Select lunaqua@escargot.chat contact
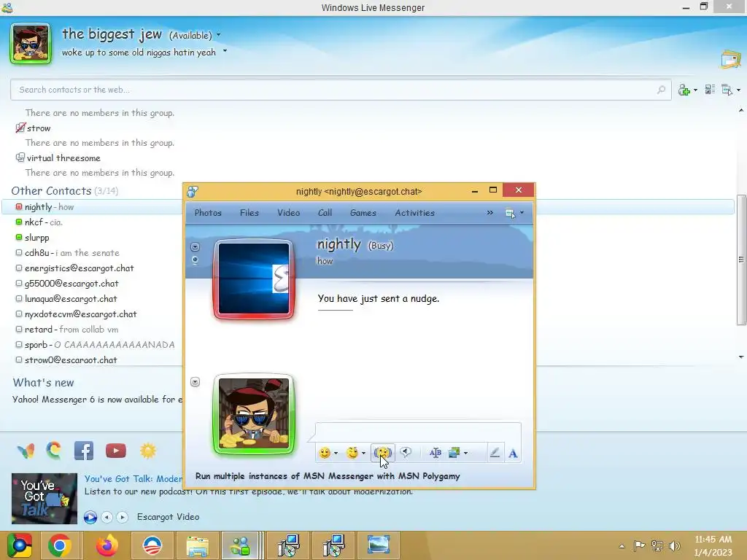Image resolution: width=747 pixels, height=560 pixels. pos(368,298)
